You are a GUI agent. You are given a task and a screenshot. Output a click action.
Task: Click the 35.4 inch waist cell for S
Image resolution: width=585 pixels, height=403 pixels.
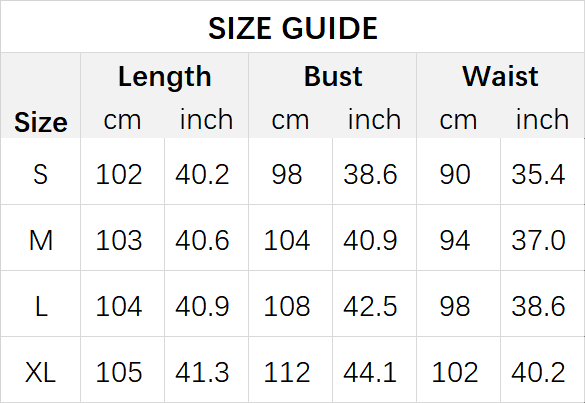pos(538,174)
